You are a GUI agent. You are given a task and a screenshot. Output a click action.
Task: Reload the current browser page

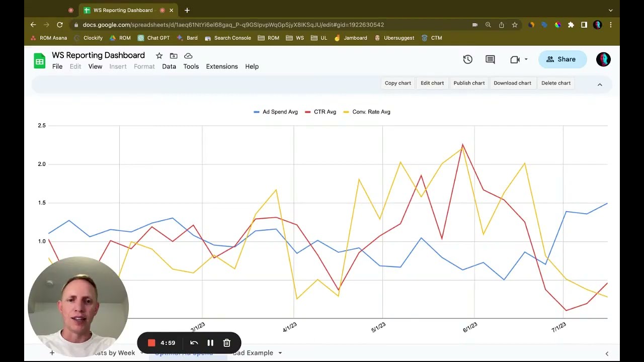(60, 25)
